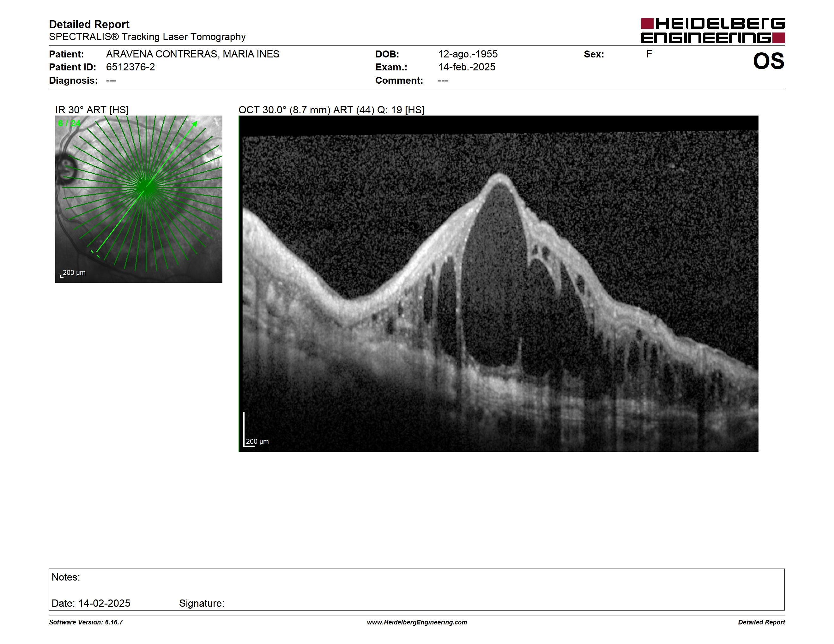834x644 pixels.
Task: Click 'SPECTRALIS® Tracking Laser Tomography' subtitle
Action: (x=147, y=37)
